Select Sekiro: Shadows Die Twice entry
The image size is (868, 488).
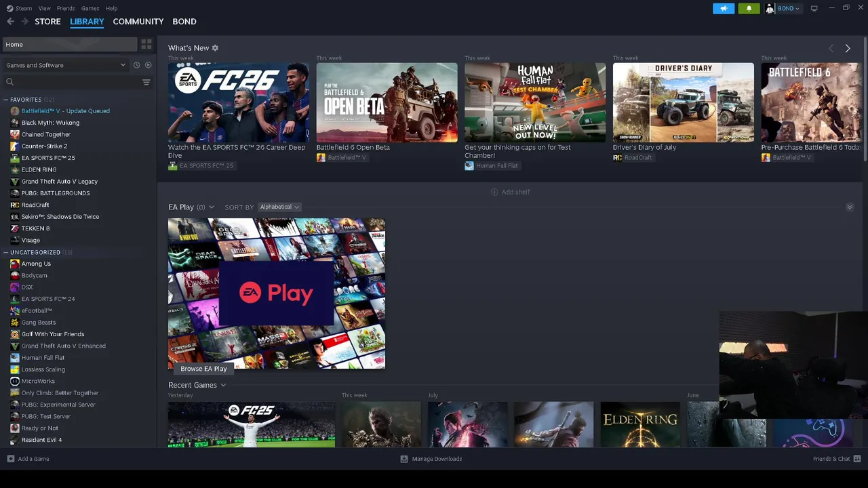coord(60,217)
